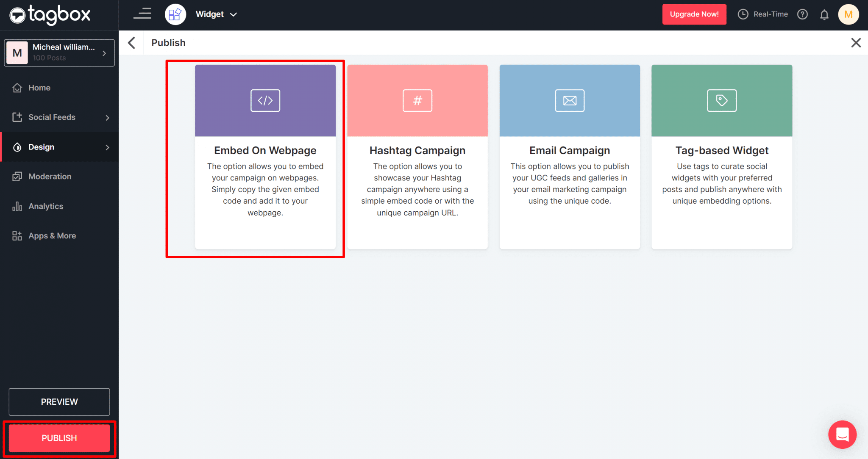The height and width of the screenshot is (459, 868).
Task: Expand the Social Feeds menu
Action: pos(52,117)
